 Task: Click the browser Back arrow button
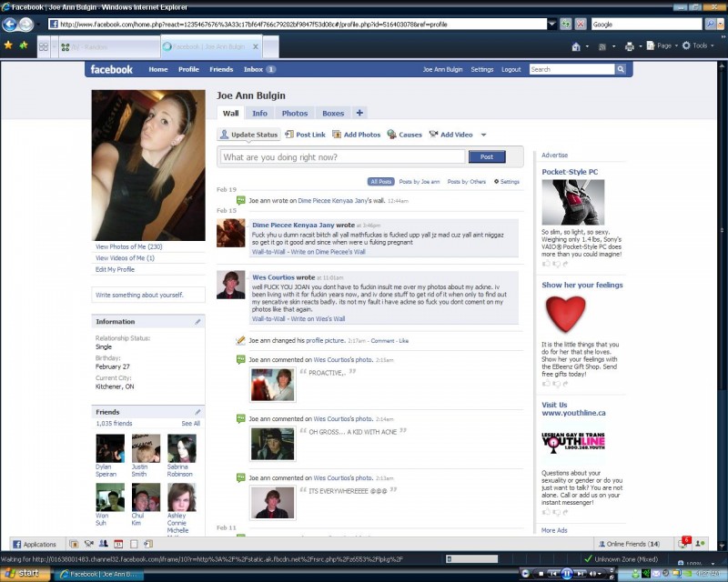(x=9, y=25)
